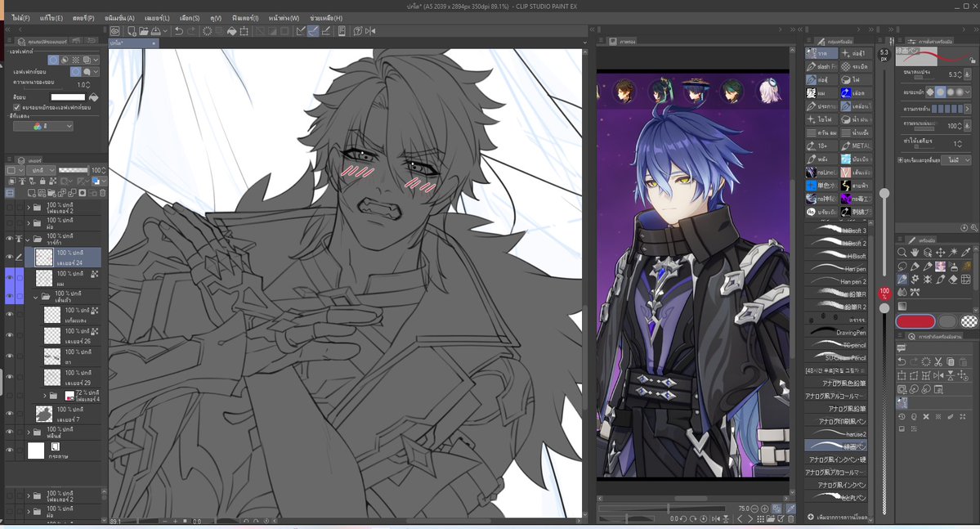Click the transparent color checkered swatch
The image size is (980, 529).
point(969,321)
